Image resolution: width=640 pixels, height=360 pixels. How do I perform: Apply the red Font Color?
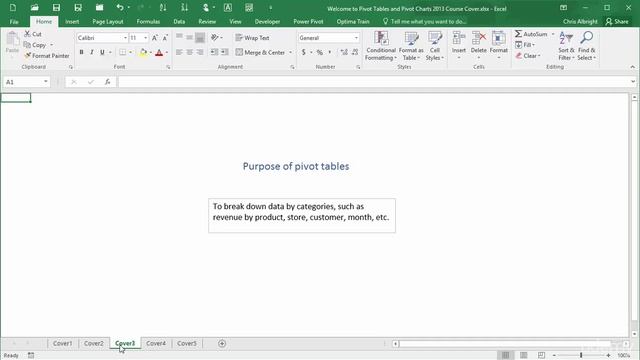(159, 52)
